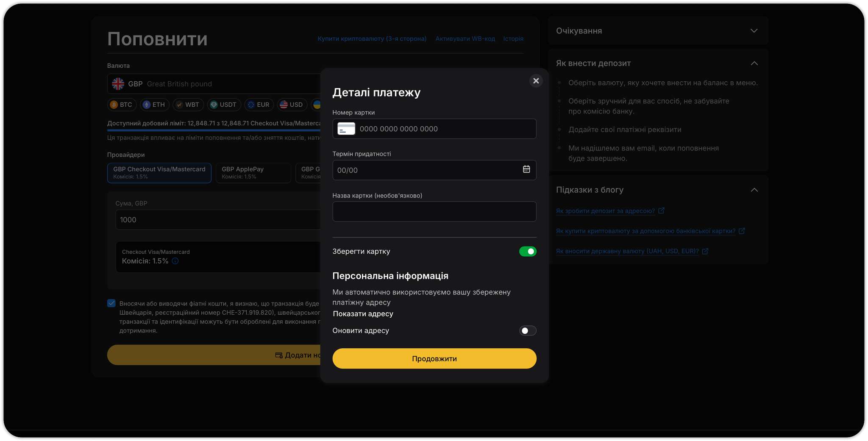Open external link icon for deposit by address
The image size is (868, 441).
[x=661, y=211]
